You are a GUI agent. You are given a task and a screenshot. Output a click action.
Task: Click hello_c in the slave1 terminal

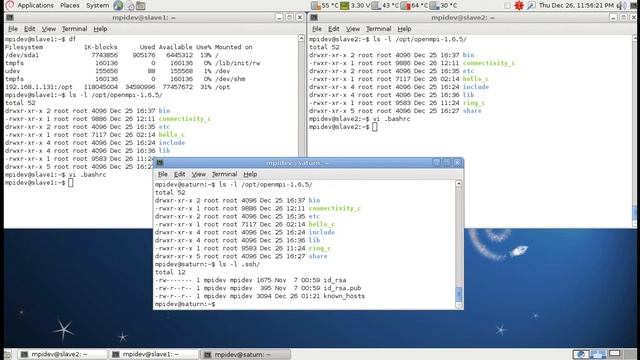point(171,135)
